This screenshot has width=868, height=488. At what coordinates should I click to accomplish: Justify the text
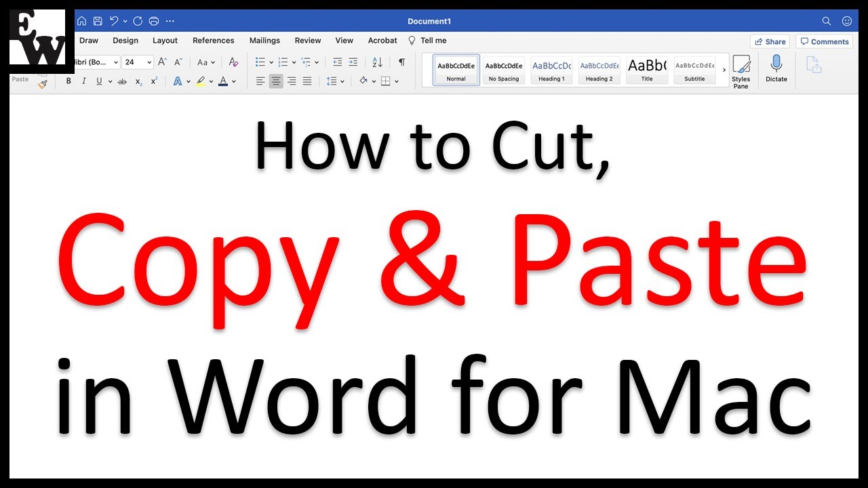tap(307, 81)
